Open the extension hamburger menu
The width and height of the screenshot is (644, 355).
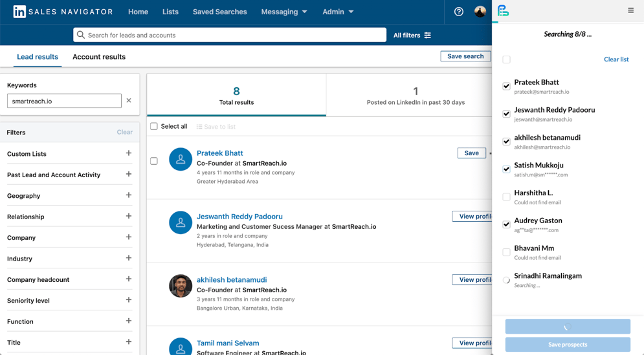coord(631,10)
